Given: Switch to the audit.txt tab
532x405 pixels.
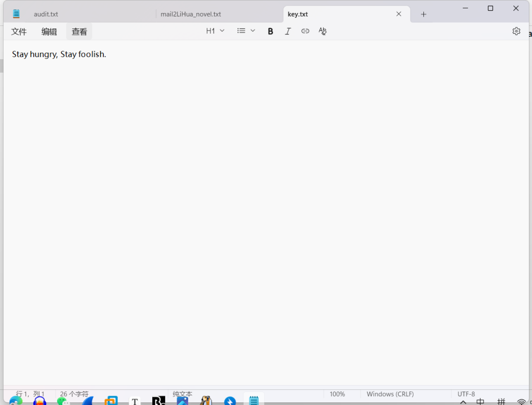Looking at the screenshot, I should click(46, 15).
